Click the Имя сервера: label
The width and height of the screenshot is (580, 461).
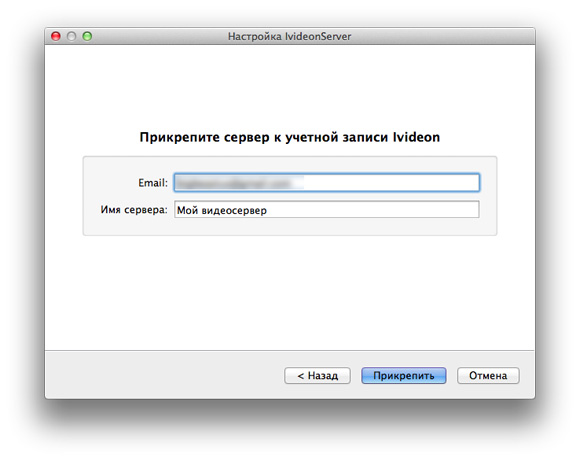134,210
